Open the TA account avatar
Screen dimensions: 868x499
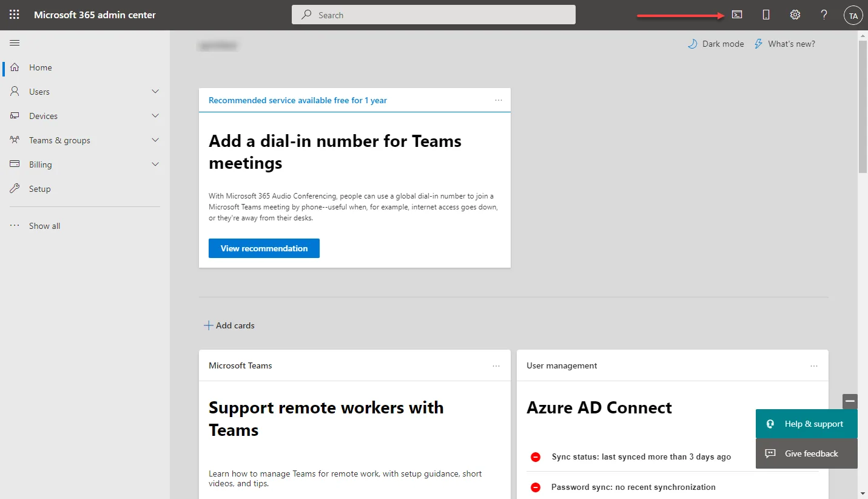click(x=853, y=15)
